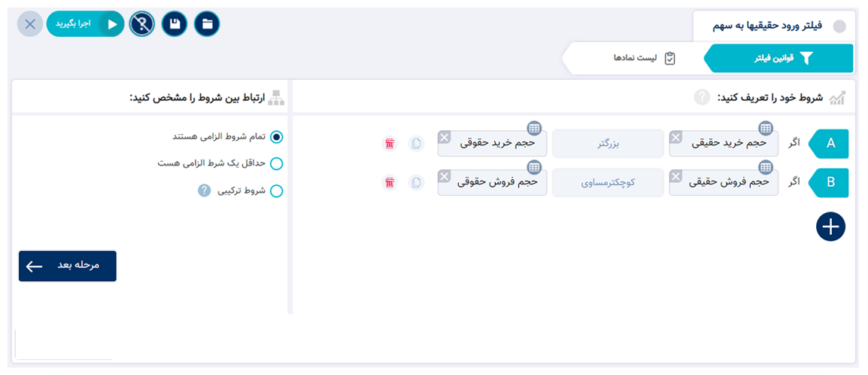
Task: Click the مرحله بعد button
Action: [68, 266]
